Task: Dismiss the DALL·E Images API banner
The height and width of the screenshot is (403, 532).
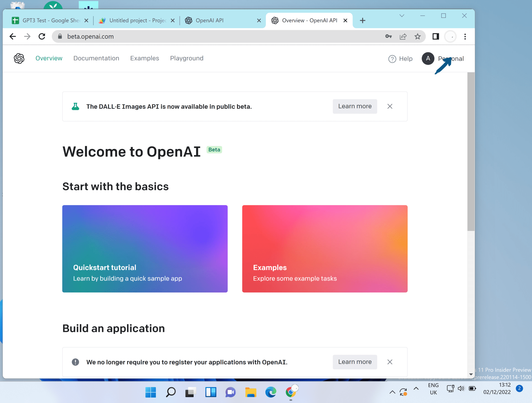Action: pyautogui.click(x=390, y=106)
